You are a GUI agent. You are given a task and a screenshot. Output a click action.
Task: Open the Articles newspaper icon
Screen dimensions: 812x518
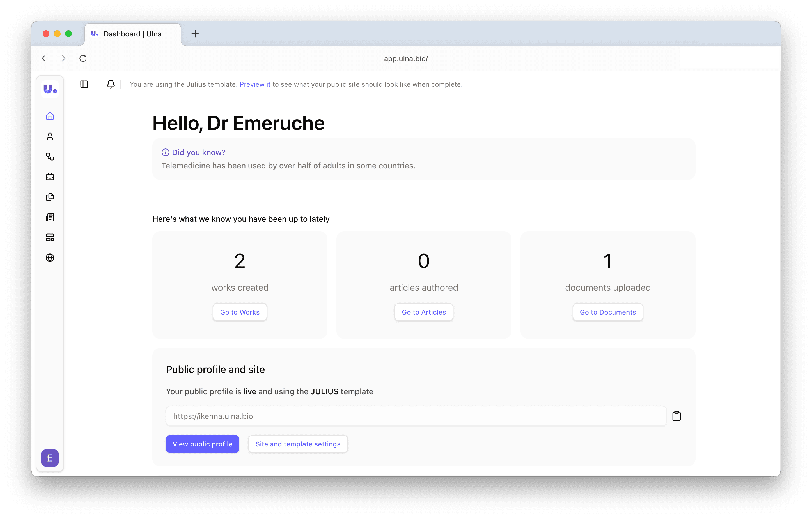click(x=50, y=217)
